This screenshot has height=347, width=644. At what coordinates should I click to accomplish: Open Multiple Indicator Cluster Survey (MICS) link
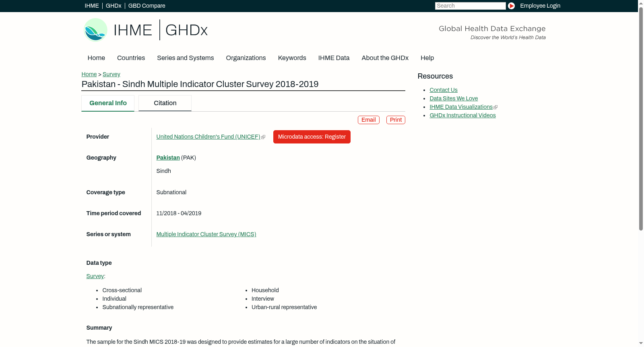(206, 234)
